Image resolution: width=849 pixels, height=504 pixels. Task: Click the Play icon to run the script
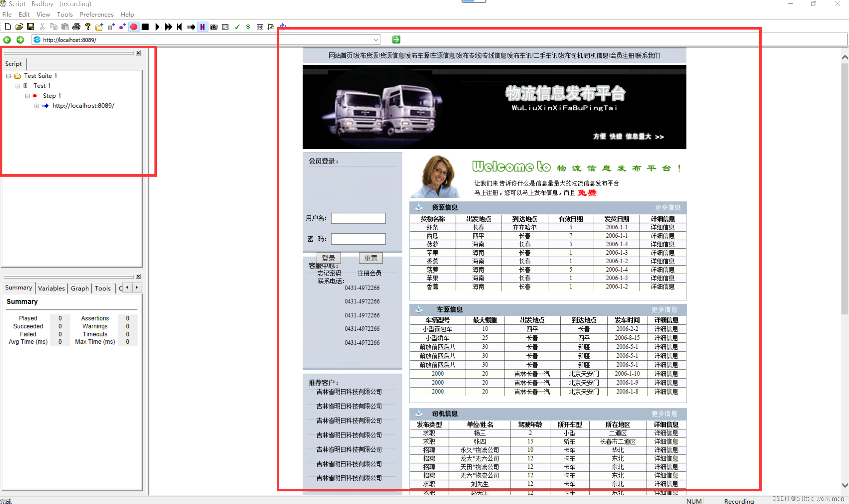pos(157,27)
